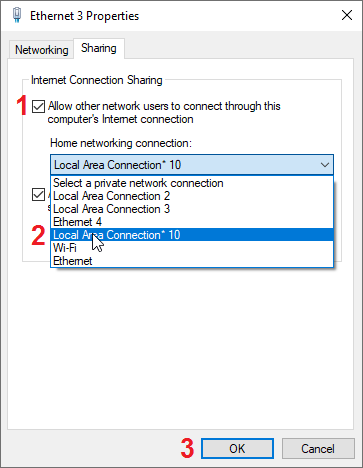Image resolution: width=363 pixels, height=468 pixels.
Task: Choose Local Area Connection 3 option
Action: tap(192, 209)
